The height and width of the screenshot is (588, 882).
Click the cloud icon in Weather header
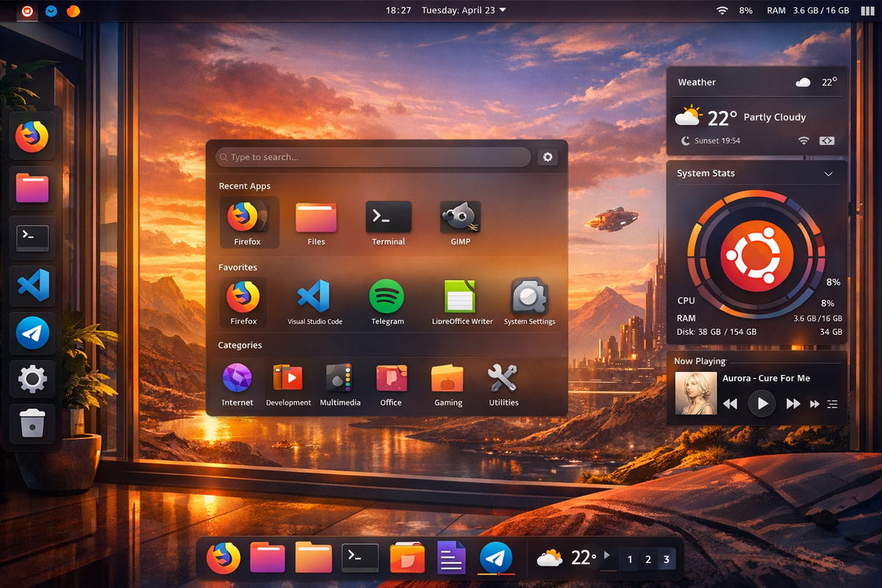click(x=803, y=82)
